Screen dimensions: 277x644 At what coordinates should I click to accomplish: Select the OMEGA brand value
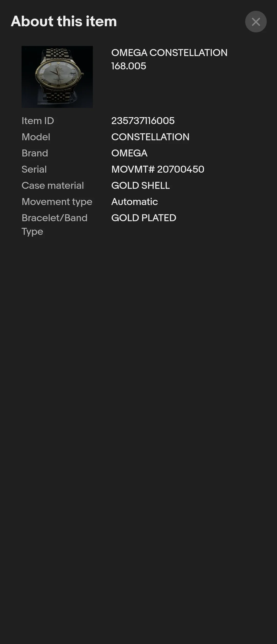129,153
